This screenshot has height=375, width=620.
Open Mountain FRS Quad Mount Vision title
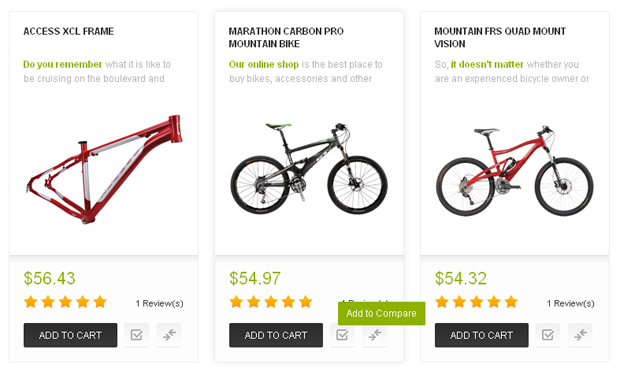point(500,37)
